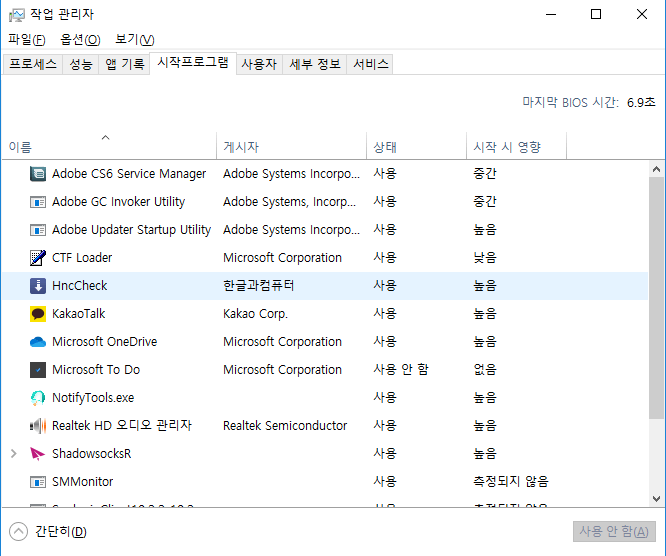Viewport: 666px width, 556px height.
Task: Minimize the Task Manager window
Action: pos(551,14)
